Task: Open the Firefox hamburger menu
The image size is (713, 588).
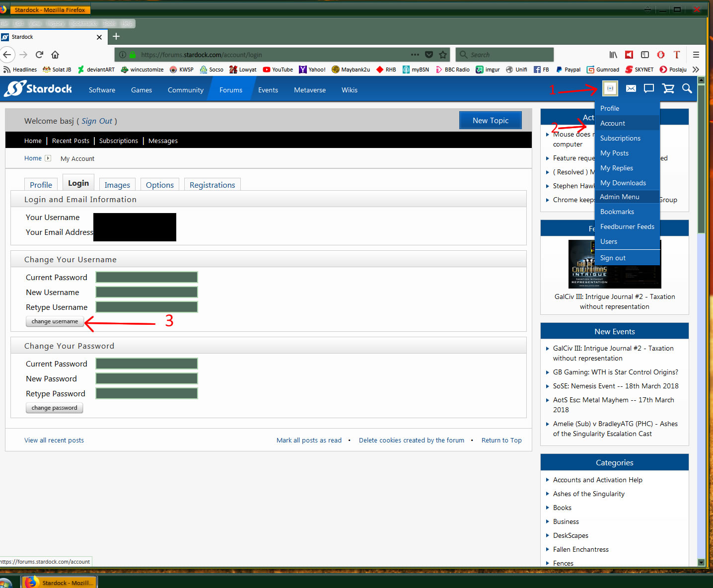Action: point(696,55)
